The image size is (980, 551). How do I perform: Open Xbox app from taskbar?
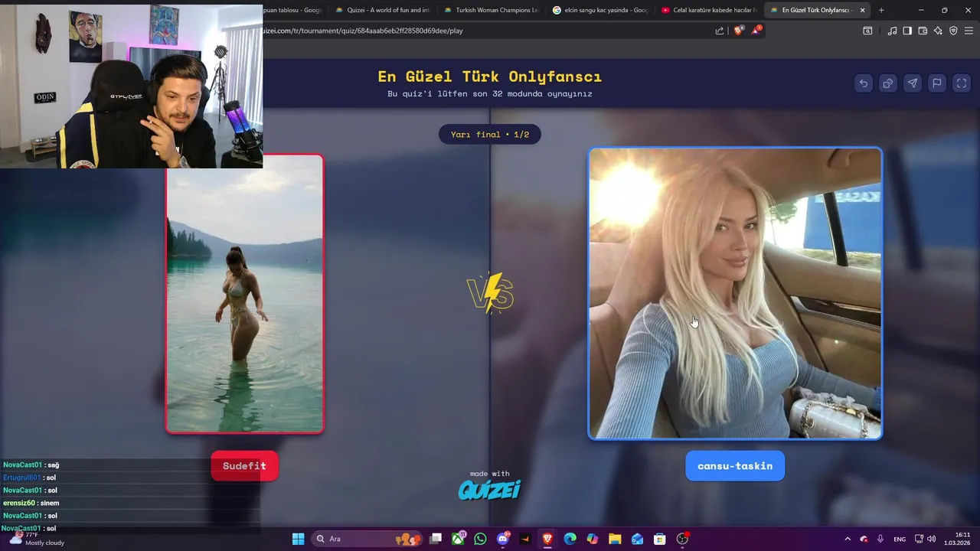pos(458,539)
